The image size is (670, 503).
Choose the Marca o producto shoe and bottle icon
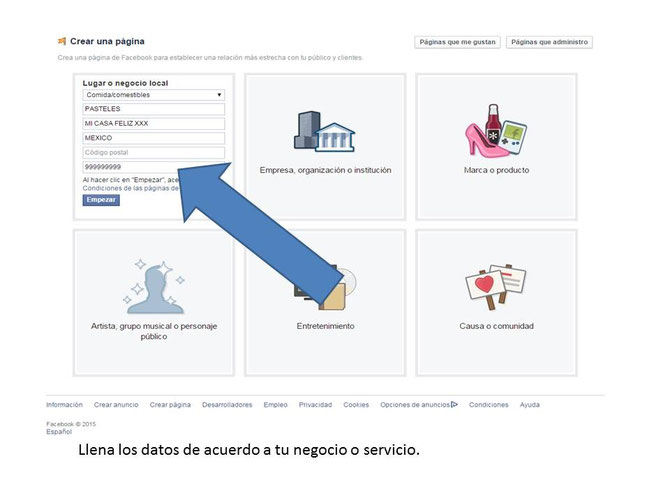496,129
